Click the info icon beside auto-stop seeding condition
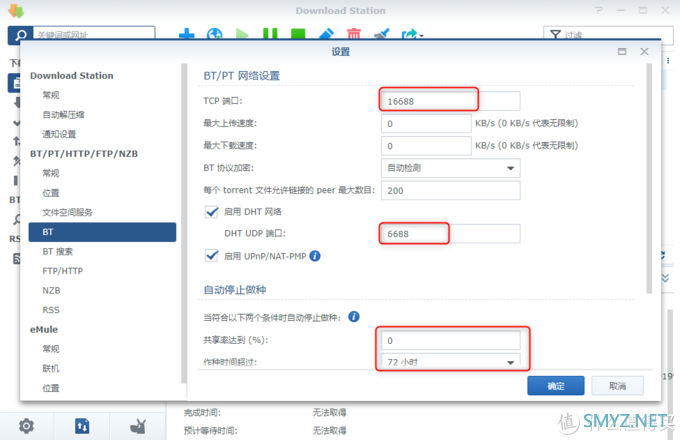The image size is (680, 440). point(354,317)
